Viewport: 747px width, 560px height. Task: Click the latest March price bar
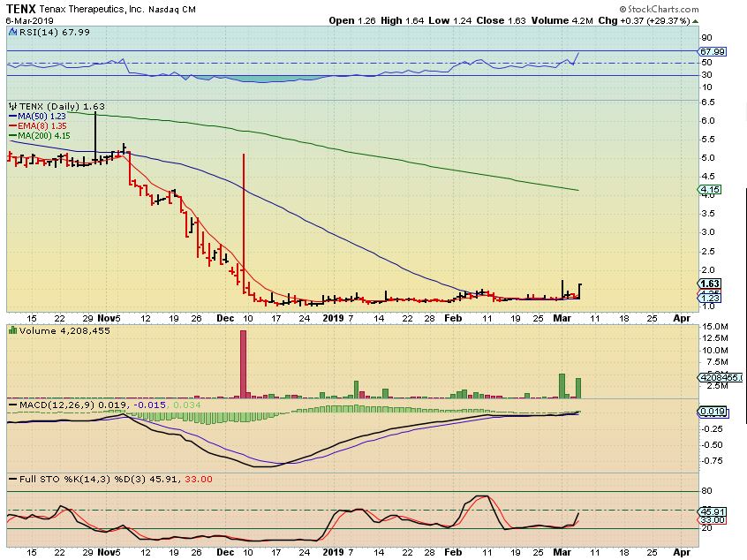(x=580, y=291)
